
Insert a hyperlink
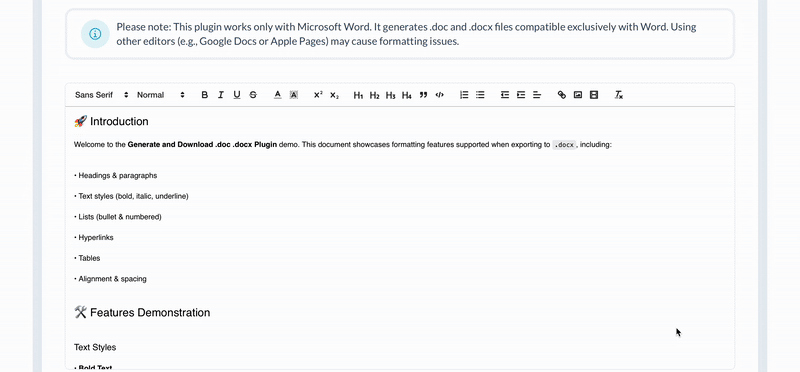pyautogui.click(x=562, y=95)
